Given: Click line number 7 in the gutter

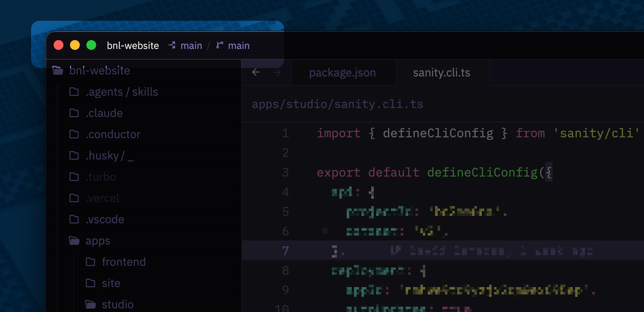Looking at the screenshot, I should point(286,251).
